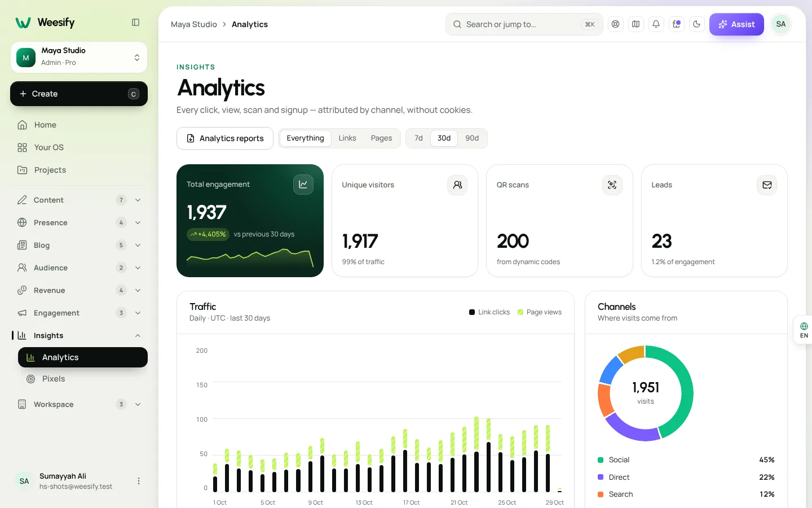Switch to the Links filter

tap(347, 138)
